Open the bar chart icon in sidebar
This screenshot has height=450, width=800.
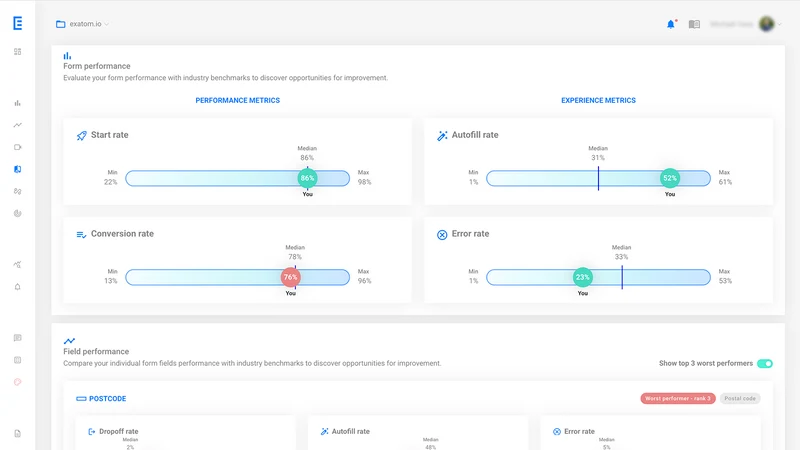coord(18,103)
